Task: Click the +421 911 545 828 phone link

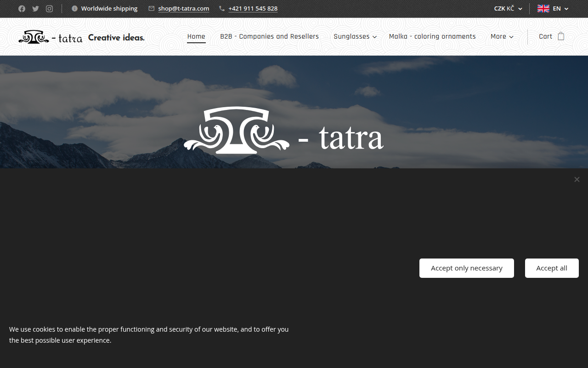Action: coord(253,8)
